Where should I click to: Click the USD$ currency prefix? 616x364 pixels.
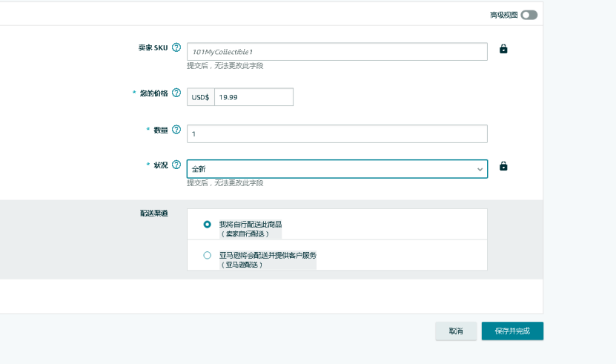point(200,97)
